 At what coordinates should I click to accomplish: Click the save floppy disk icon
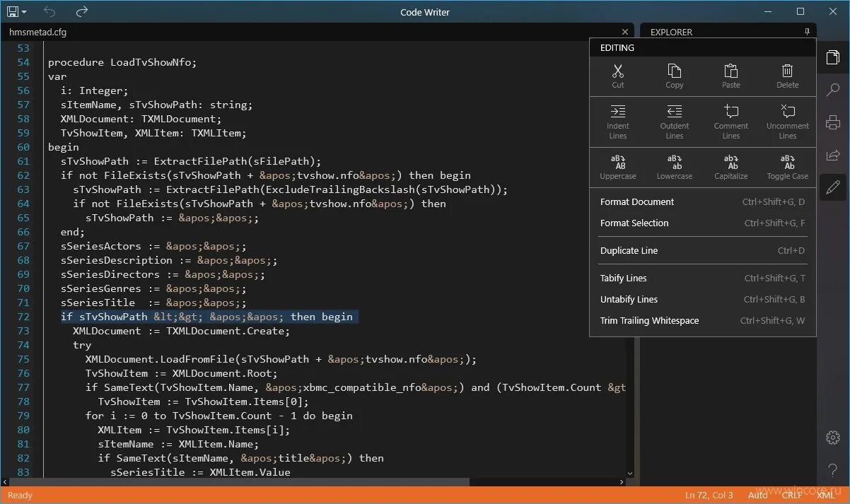(x=12, y=11)
